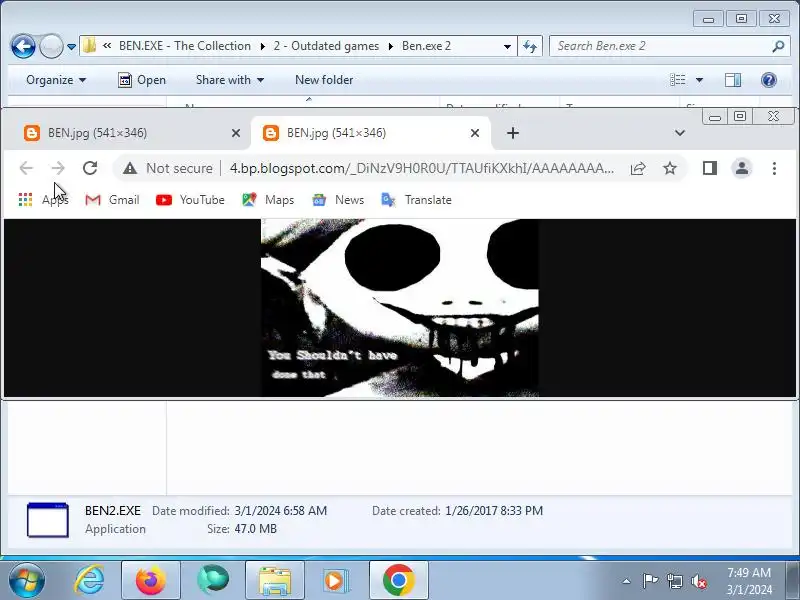Go forward in Chrome

[x=58, y=168]
